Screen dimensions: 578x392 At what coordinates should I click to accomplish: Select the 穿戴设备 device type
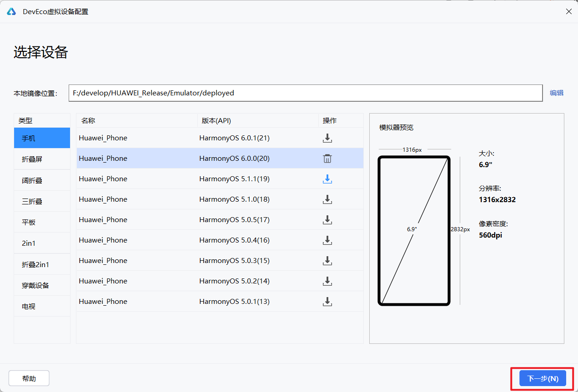(x=42, y=285)
